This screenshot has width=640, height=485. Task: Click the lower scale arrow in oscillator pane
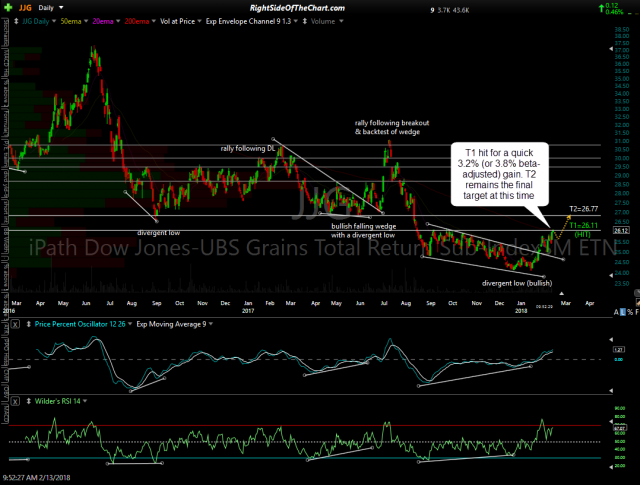pyautogui.click(x=611, y=391)
